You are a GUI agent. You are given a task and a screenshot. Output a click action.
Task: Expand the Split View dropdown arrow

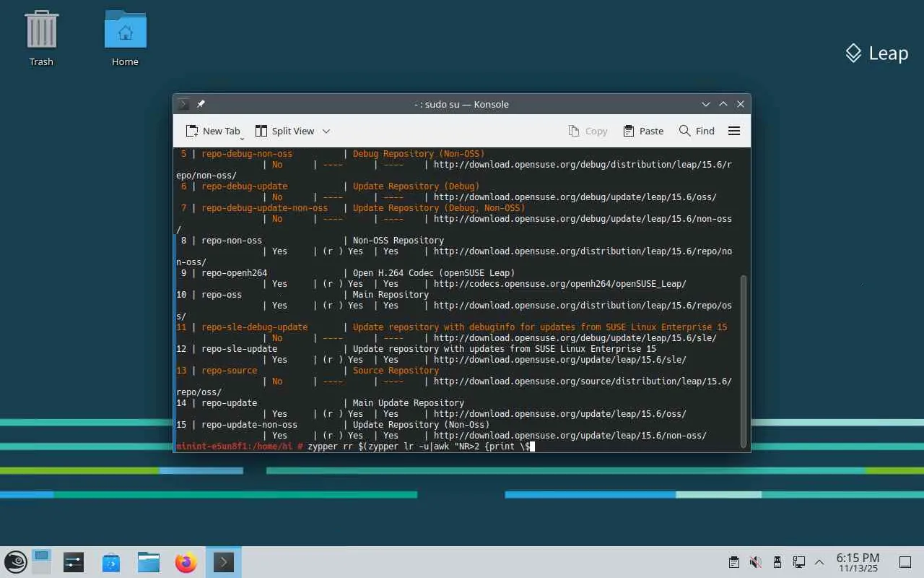pyautogui.click(x=326, y=131)
